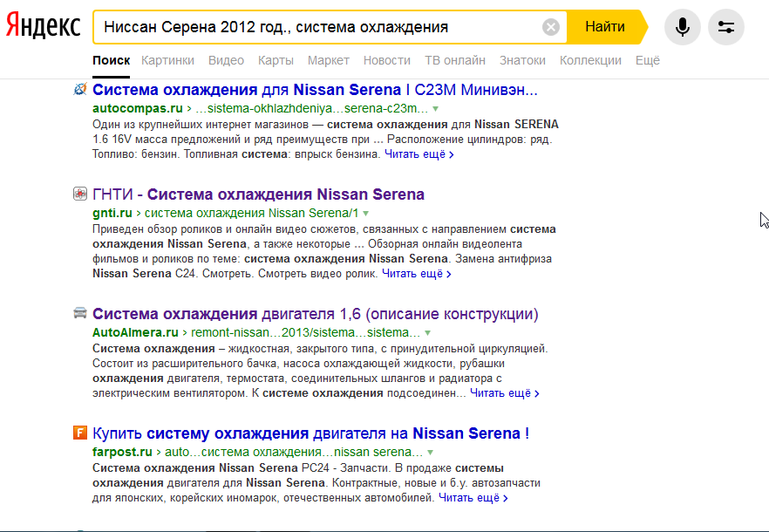This screenshot has width=769, height=532.
Task: Switch to Новости tab
Action: [387, 60]
